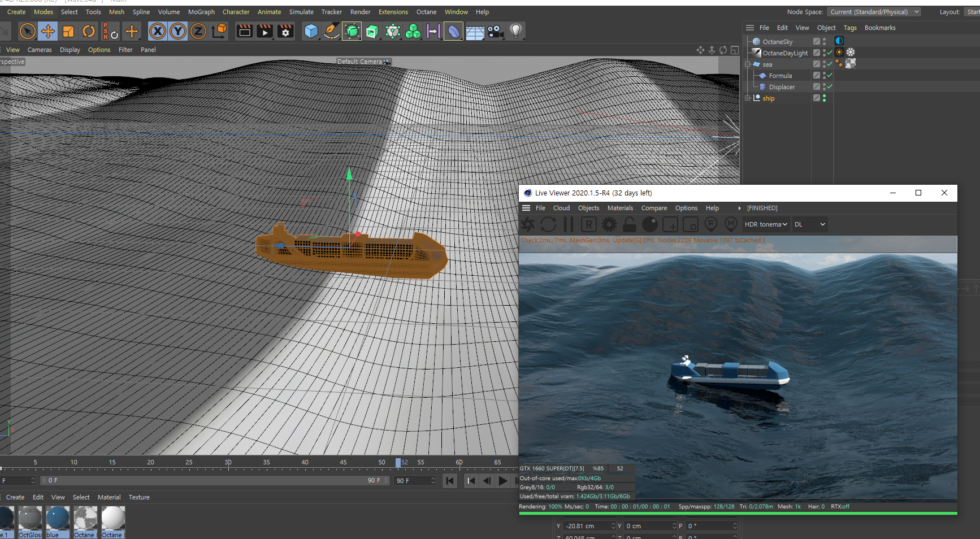Select the Scale tool in top toolbar

(x=68, y=32)
